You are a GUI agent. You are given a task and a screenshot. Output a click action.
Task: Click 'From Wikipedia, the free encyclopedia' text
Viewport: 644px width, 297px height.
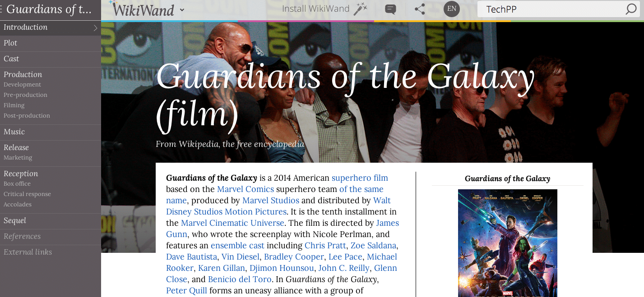pos(230,144)
